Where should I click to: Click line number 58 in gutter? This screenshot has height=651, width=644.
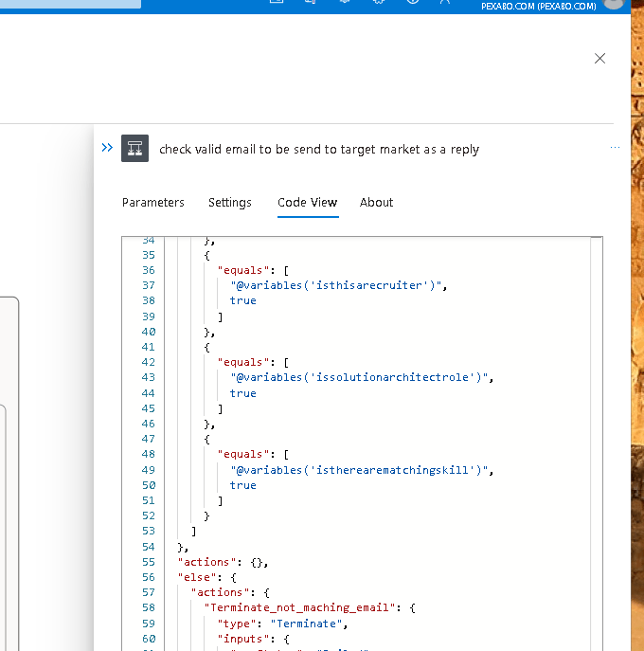click(149, 607)
